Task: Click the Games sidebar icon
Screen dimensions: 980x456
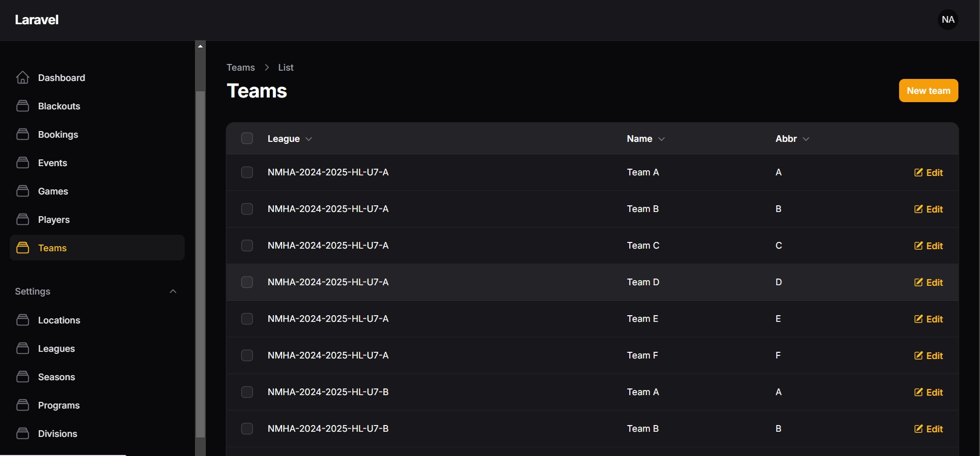Action: point(23,191)
